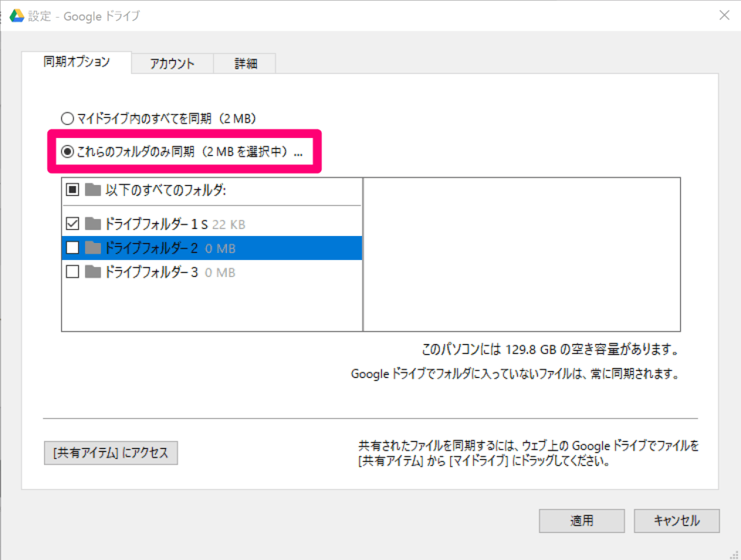Image resolution: width=741 pixels, height=560 pixels.
Task: Click 0 MB size of ドライブフォルダー 2
Action: (220, 249)
